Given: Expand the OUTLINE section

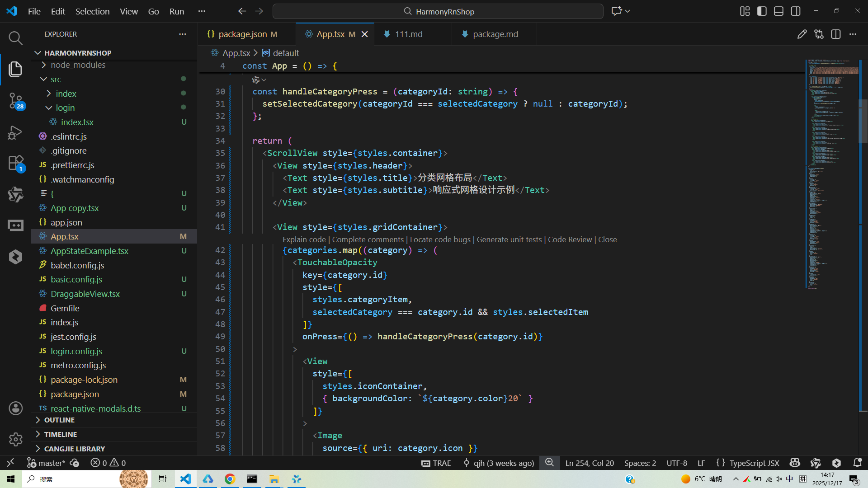Looking at the screenshot, I should click(x=59, y=420).
